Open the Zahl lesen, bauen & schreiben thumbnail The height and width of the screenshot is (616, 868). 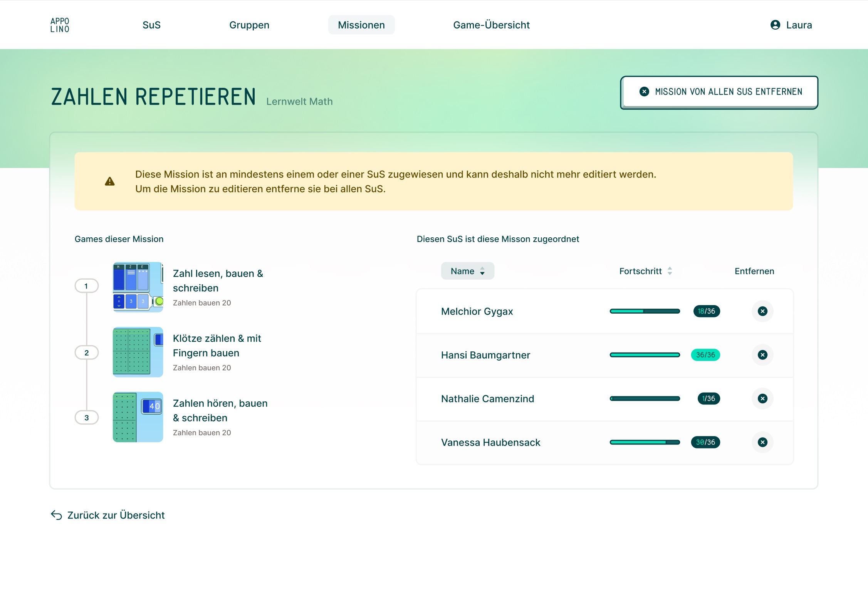[x=138, y=287]
